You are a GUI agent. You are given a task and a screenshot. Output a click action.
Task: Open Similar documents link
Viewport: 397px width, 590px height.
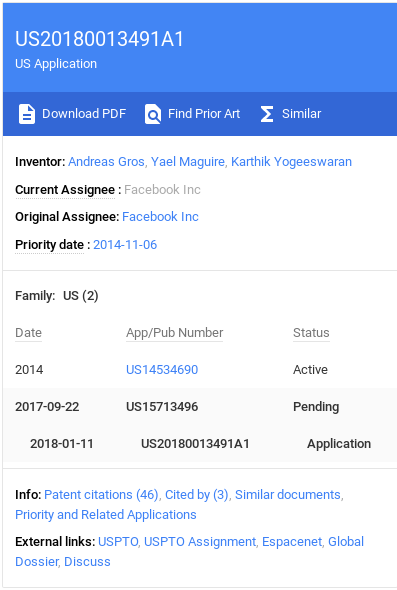click(x=288, y=495)
